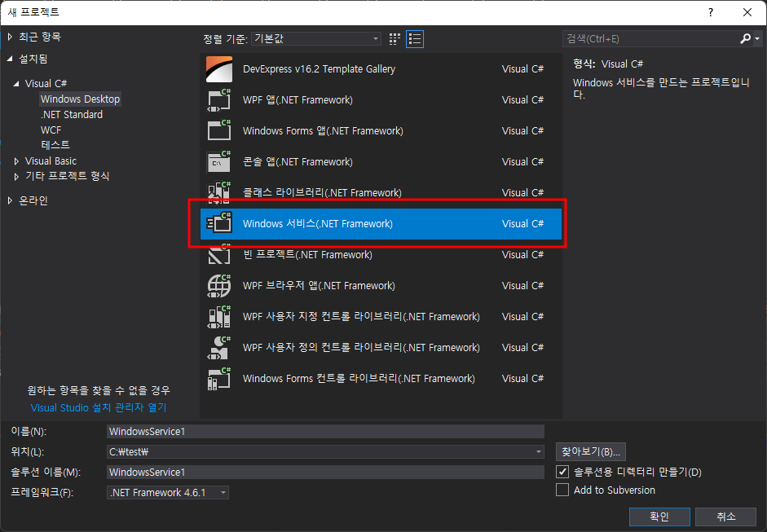Expand the 기타 프로젝트 형식 node
767x532 pixels.
coord(16,176)
